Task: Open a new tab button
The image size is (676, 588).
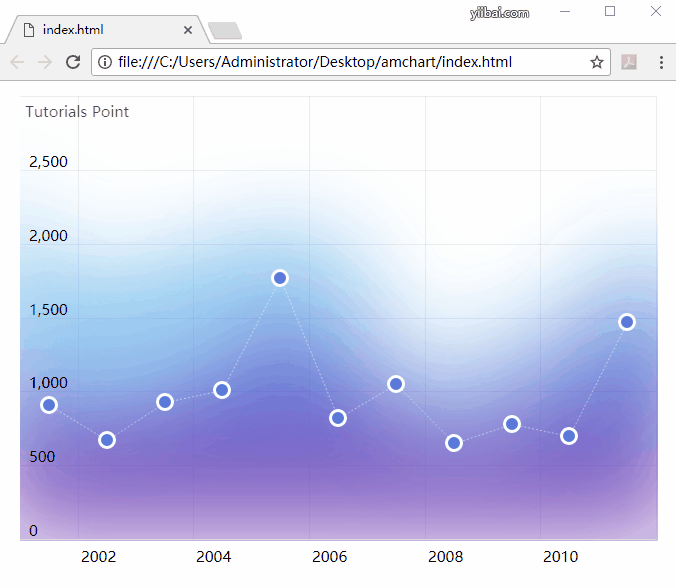Action: tap(225, 30)
